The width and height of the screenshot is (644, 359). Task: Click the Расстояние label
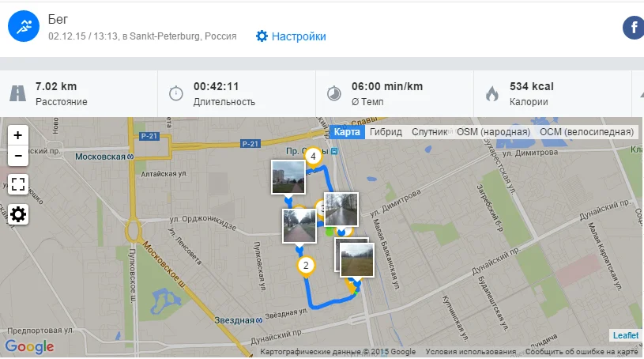click(x=61, y=101)
